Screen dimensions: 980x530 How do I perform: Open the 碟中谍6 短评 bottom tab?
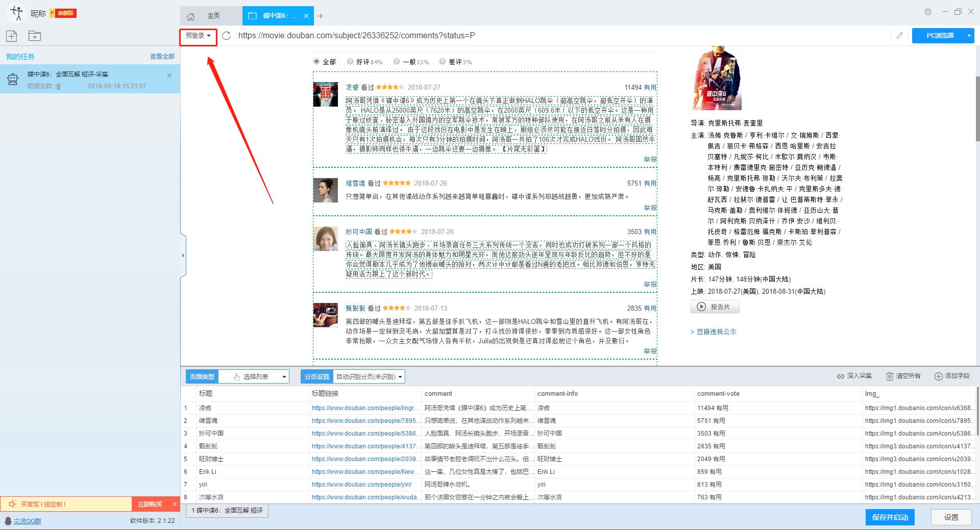[227, 511]
